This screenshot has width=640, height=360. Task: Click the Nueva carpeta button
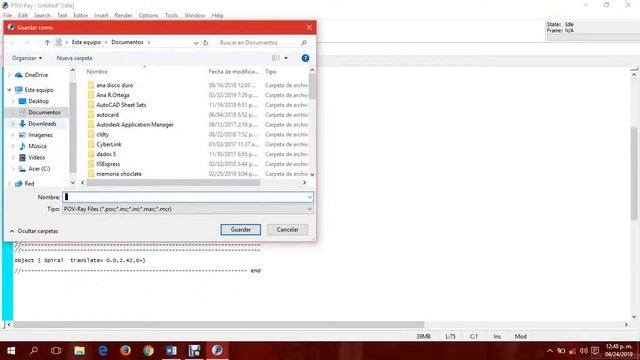(74, 58)
